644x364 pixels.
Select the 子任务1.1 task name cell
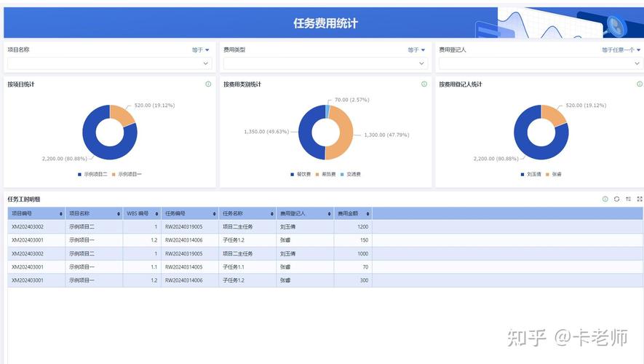tap(247, 267)
